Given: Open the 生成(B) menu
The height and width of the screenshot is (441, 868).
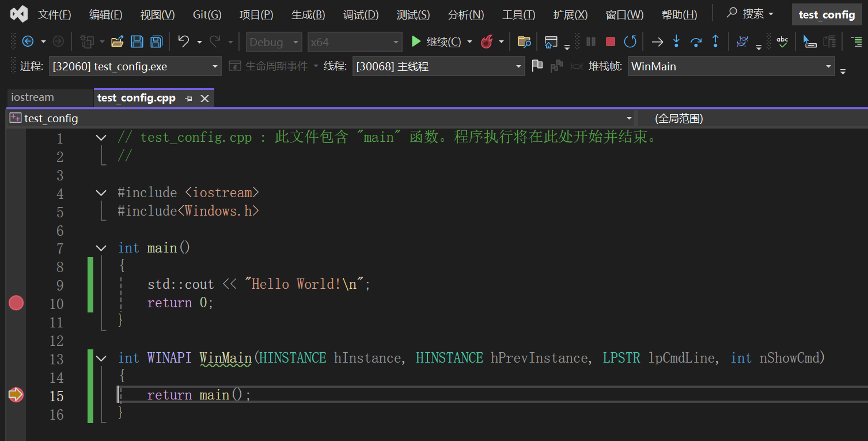Looking at the screenshot, I should point(308,14).
